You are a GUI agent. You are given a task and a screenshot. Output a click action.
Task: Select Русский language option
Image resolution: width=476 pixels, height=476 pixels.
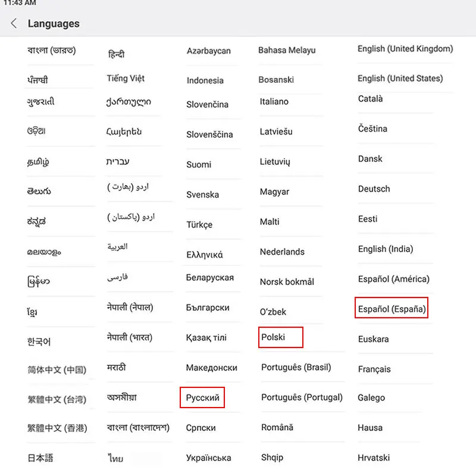pos(202,397)
